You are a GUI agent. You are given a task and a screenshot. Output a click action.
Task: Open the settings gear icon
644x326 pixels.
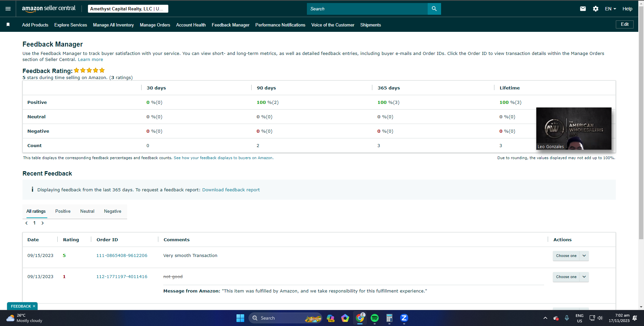point(596,9)
